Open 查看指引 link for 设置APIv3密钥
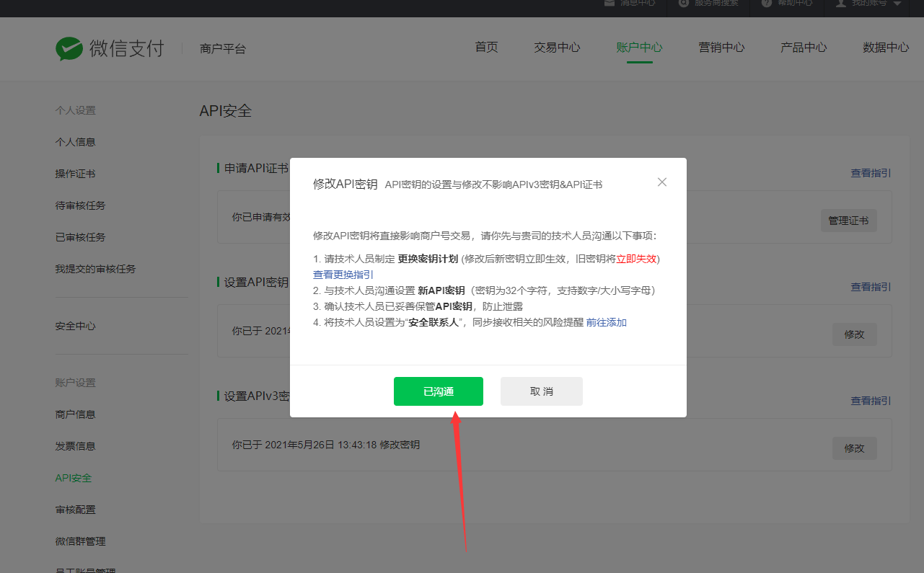This screenshot has height=573, width=924. 871,401
